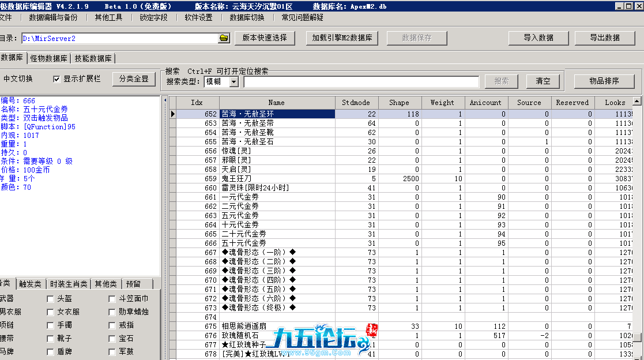This screenshot has height=360, width=644.
Task: Enable the 戒指 category checkbox
Action: pyautogui.click(x=112, y=325)
